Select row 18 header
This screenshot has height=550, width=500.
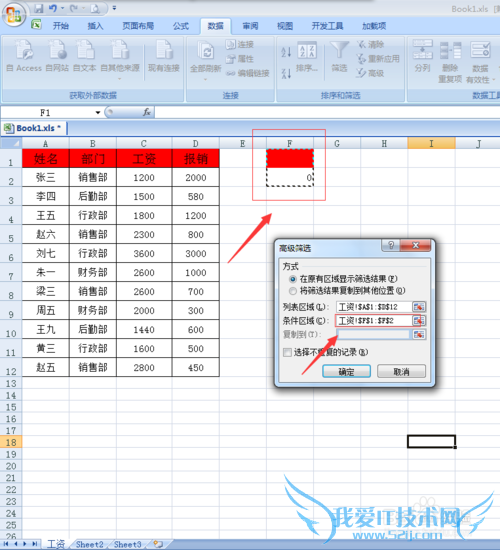(11, 442)
